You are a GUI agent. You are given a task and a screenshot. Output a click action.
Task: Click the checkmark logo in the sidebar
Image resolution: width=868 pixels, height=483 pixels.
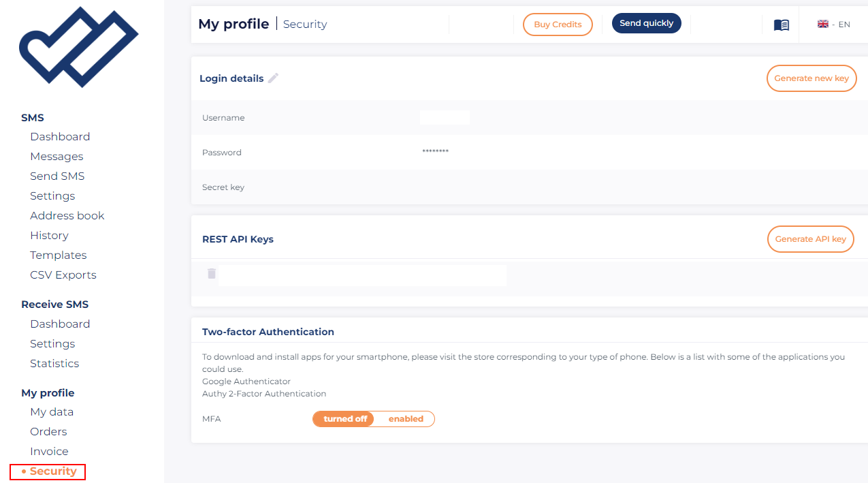point(78,47)
